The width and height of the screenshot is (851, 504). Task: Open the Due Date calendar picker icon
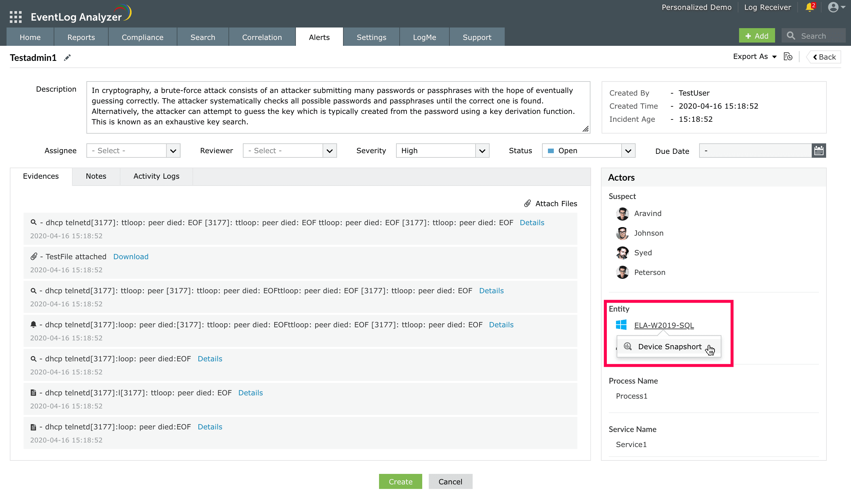(x=818, y=151)
